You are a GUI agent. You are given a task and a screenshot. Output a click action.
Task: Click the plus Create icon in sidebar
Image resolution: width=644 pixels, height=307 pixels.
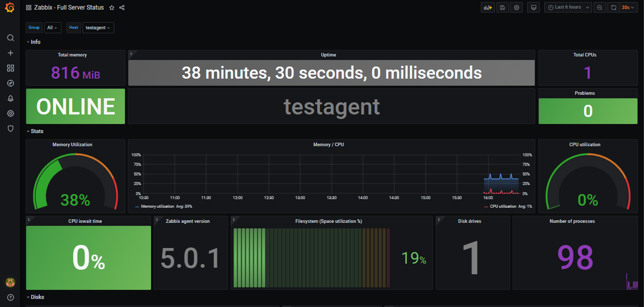11,53
